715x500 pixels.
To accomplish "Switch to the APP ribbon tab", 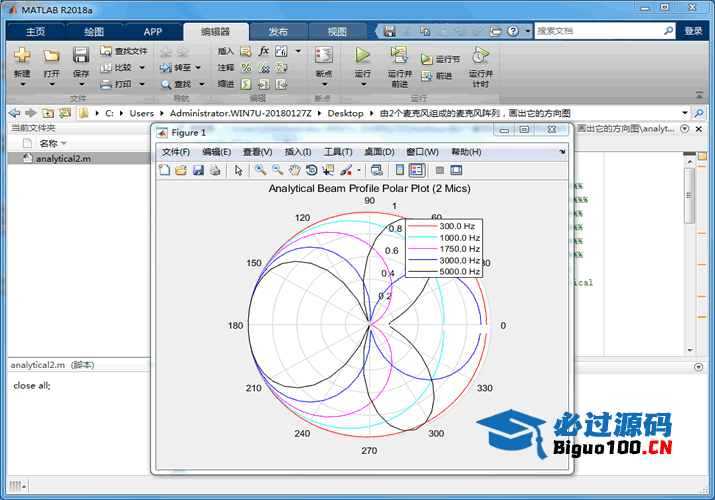I will tap(153, 31).
